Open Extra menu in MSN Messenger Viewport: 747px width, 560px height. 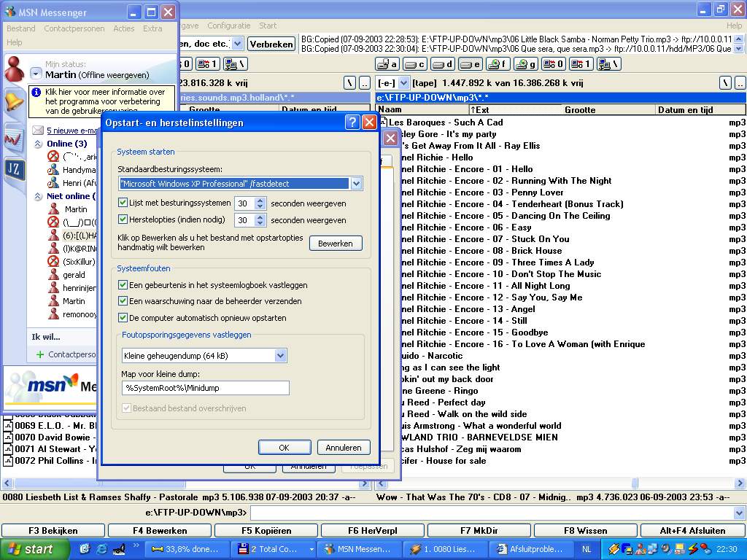(x=152, y=28)
